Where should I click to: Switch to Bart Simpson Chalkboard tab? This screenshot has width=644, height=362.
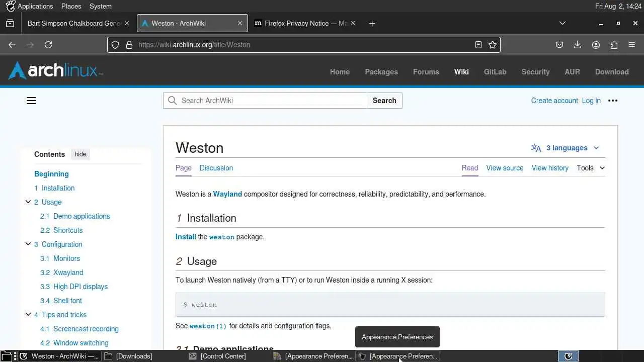[x=74, y=23]
